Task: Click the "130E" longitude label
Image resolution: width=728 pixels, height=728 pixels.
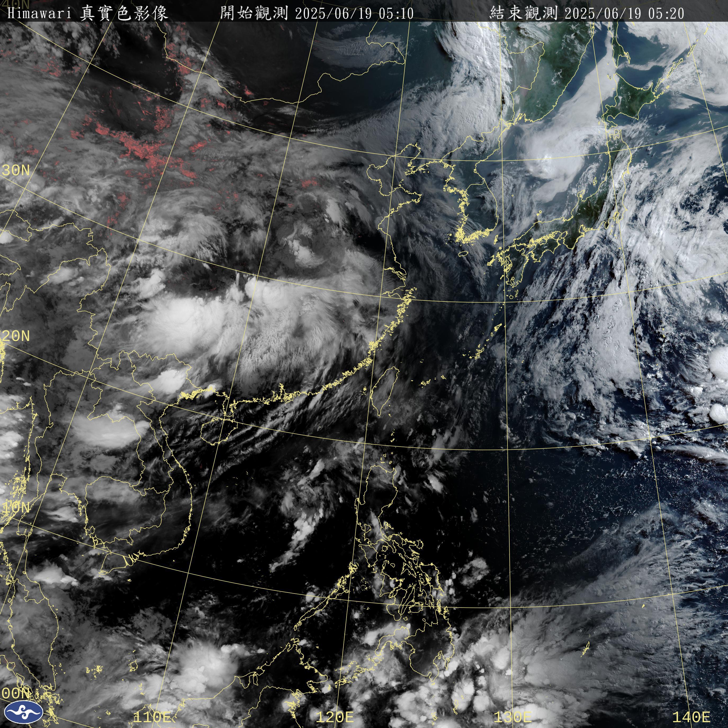Action: pos(513,717)
